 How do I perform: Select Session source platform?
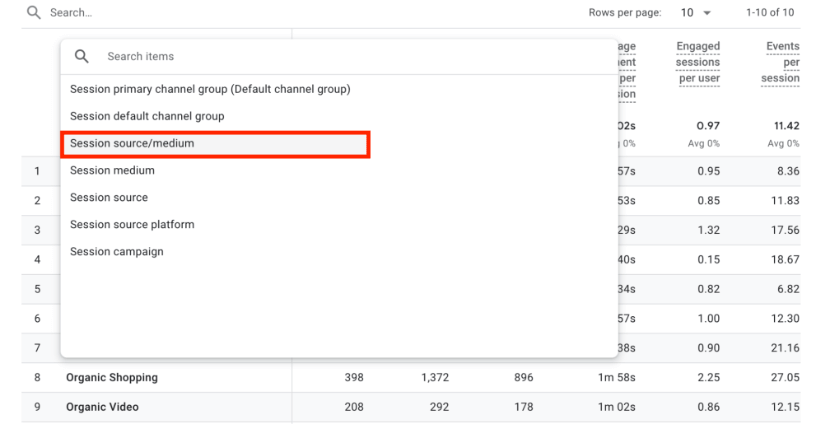[x=132, y=225]
